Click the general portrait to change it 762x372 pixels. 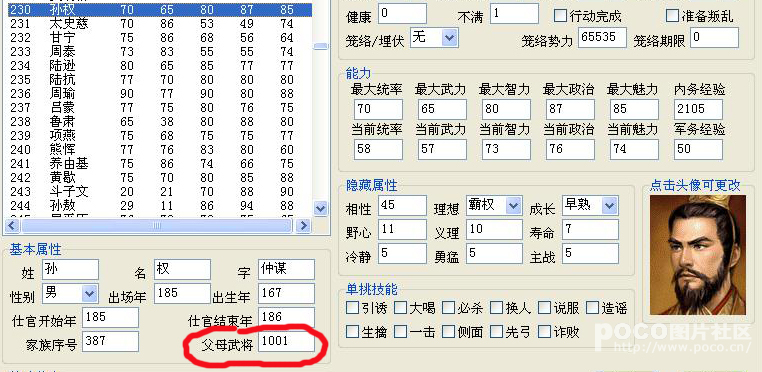[x=697, y=255]
